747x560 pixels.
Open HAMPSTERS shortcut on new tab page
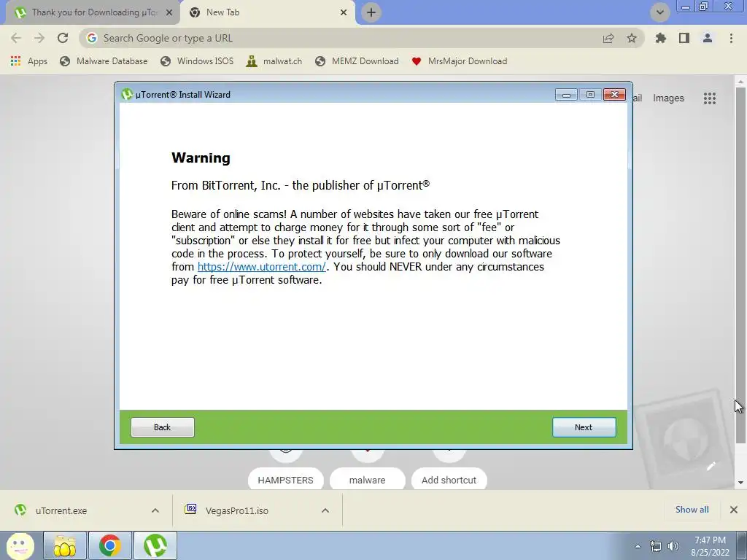(x=285, y=480)
